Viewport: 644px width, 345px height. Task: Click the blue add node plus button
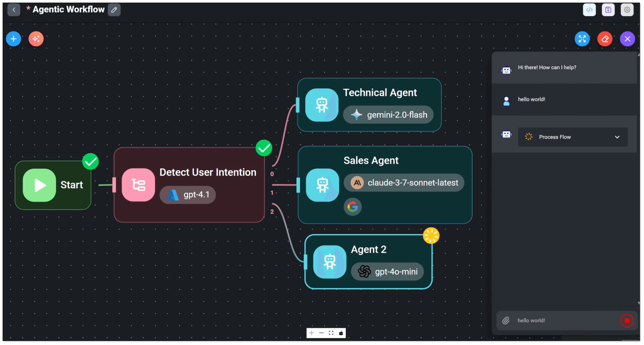click(14, 39)
